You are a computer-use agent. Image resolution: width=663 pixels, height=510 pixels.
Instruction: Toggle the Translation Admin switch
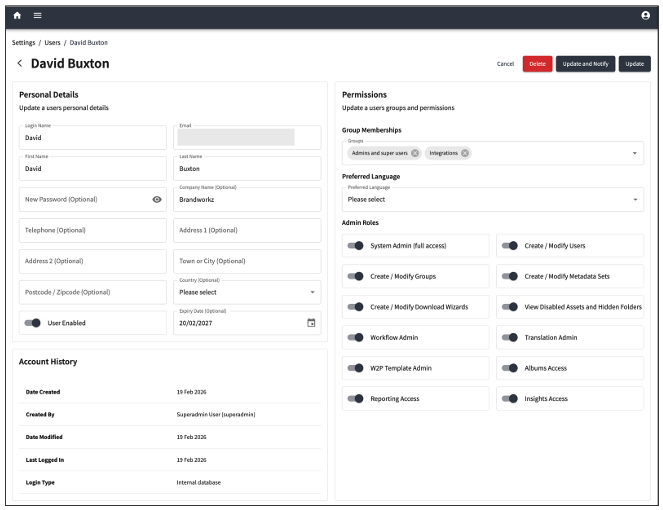pyautogui.click(x=510, y=337)
